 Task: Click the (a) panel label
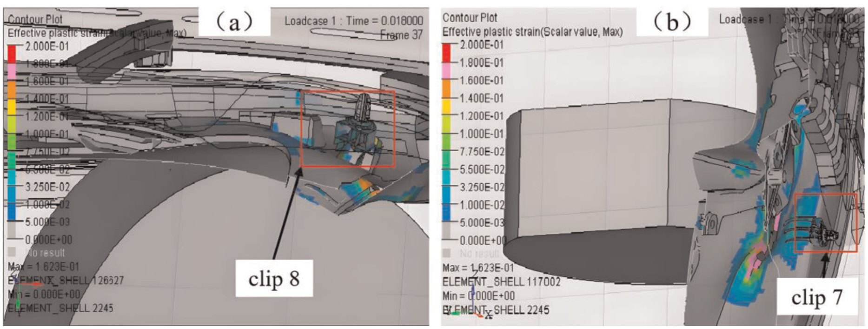pyautogui.click(x=234, y=21)
